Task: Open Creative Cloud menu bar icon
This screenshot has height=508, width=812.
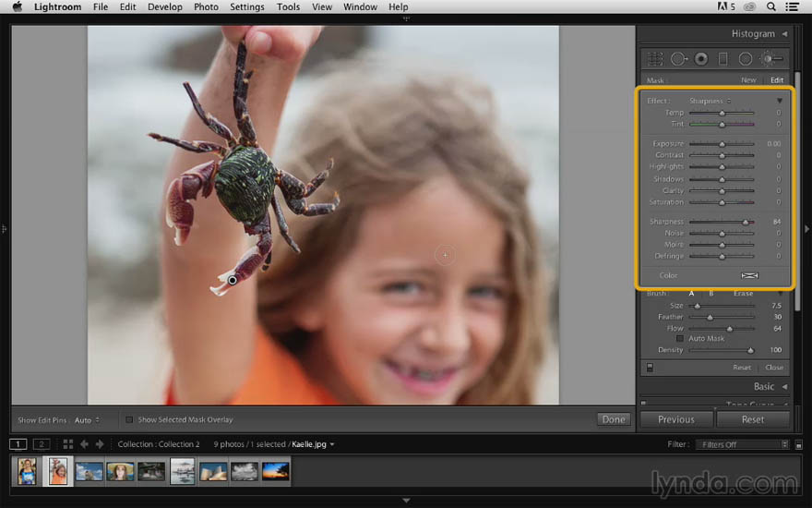Action: pos(749,6)
